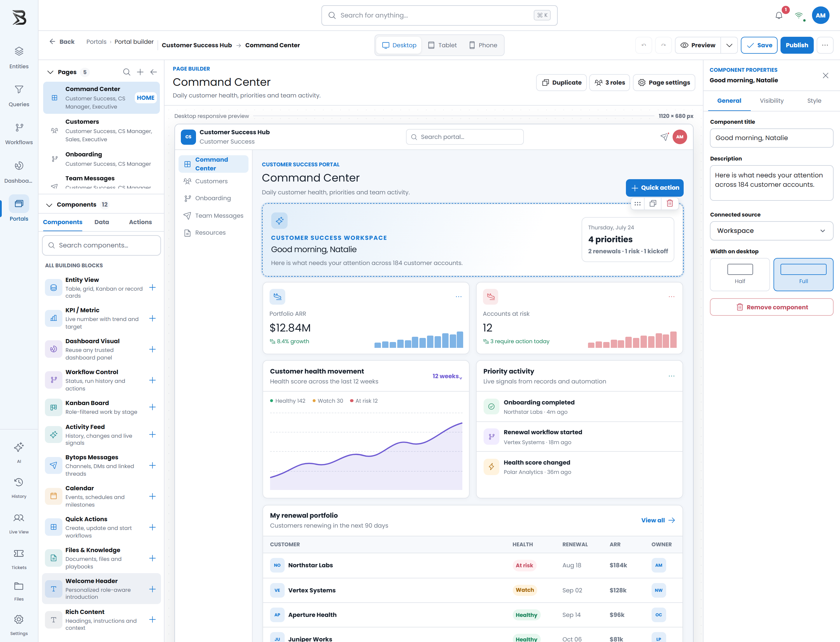Viewport: 840px width, 642px height.
Task: Go to Workflows in sidebar
Action: [19, 133]
